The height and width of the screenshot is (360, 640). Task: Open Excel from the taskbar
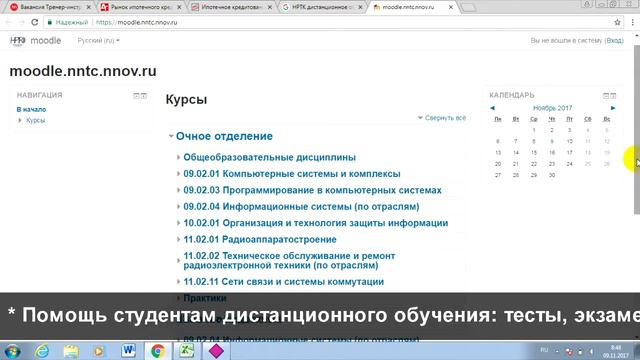[187, 351]
